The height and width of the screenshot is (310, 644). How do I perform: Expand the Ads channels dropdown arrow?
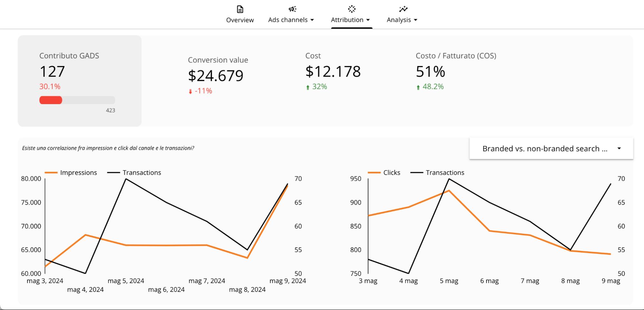[312, 20]
